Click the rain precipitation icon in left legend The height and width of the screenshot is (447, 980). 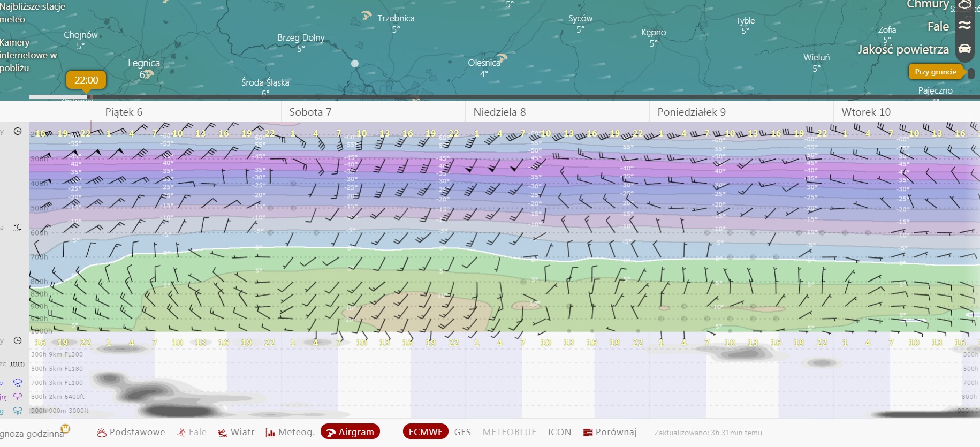pyautogui.click(x=18, y=383)
